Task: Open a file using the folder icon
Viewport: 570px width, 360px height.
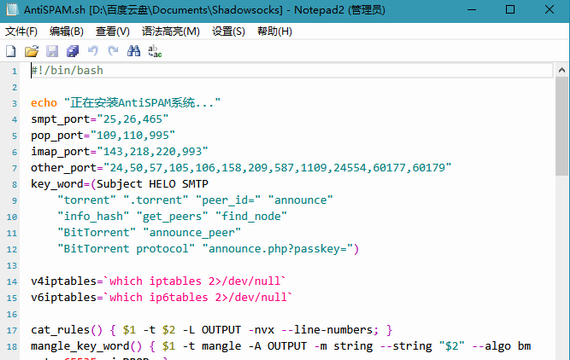Action: (32, 51)
